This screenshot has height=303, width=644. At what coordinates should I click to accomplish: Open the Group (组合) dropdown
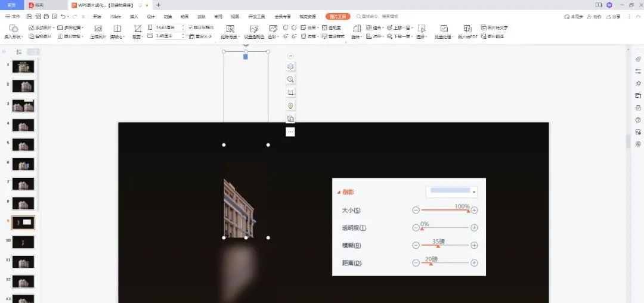coord(375,27)
